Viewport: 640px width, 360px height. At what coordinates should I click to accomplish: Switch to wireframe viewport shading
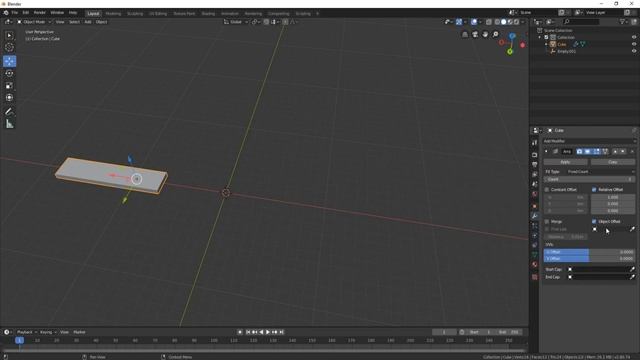497,22
